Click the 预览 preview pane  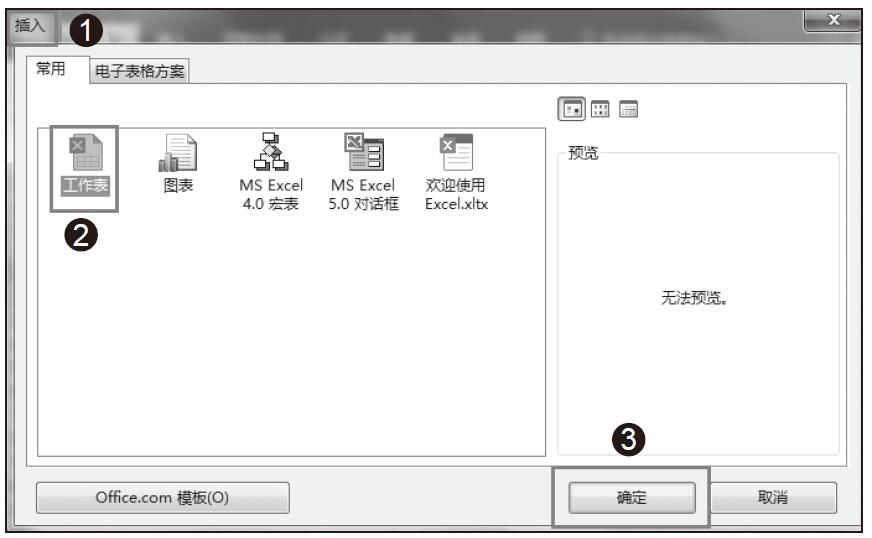tap(698, 380)
